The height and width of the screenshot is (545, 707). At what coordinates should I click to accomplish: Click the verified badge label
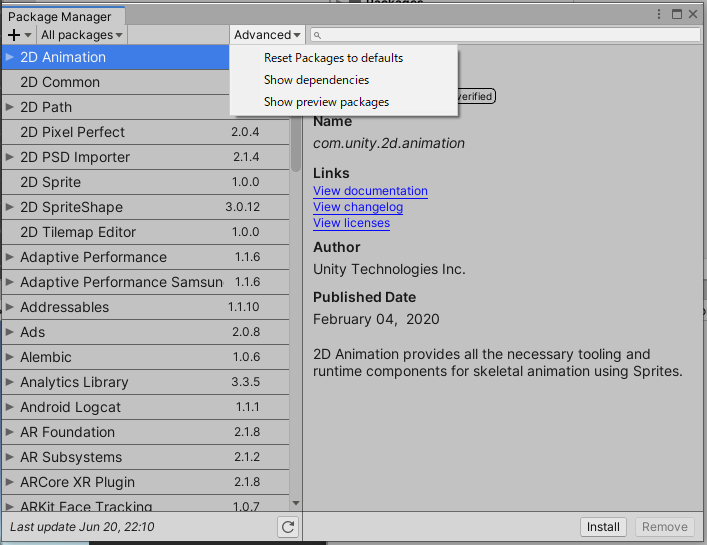pos(476,96)
